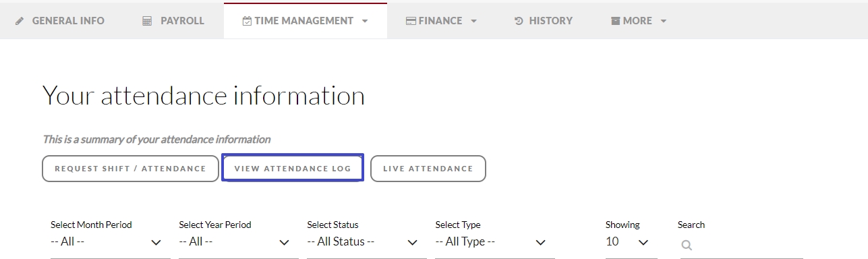Open Live Attendance
This screenshot has height=259, width=868.
[428, 169]
